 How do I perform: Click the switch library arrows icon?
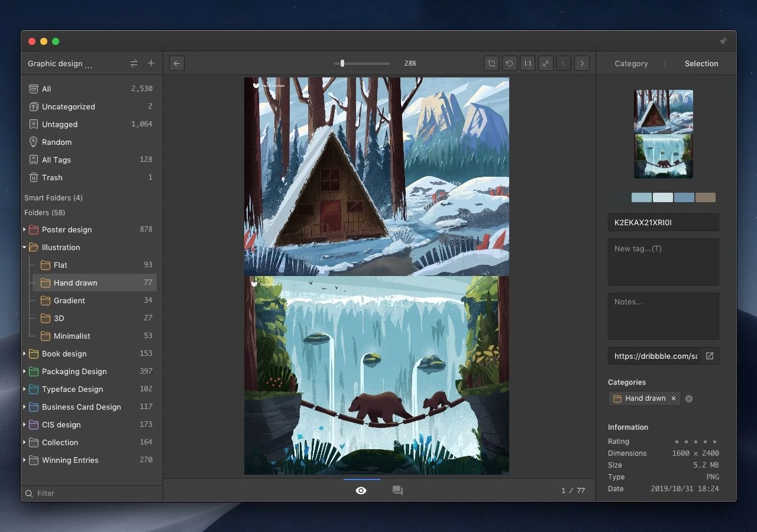pyautogui.click(x=134, y=63)
